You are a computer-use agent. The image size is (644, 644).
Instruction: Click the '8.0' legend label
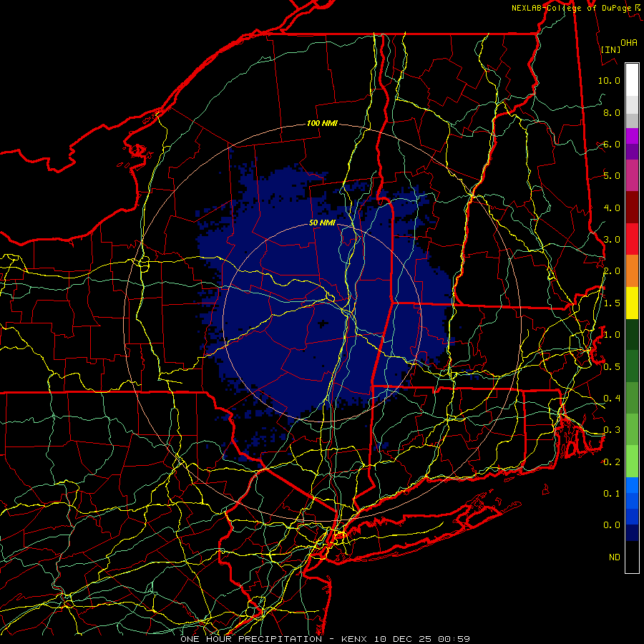pyautogui.click(x=612, y=112)
